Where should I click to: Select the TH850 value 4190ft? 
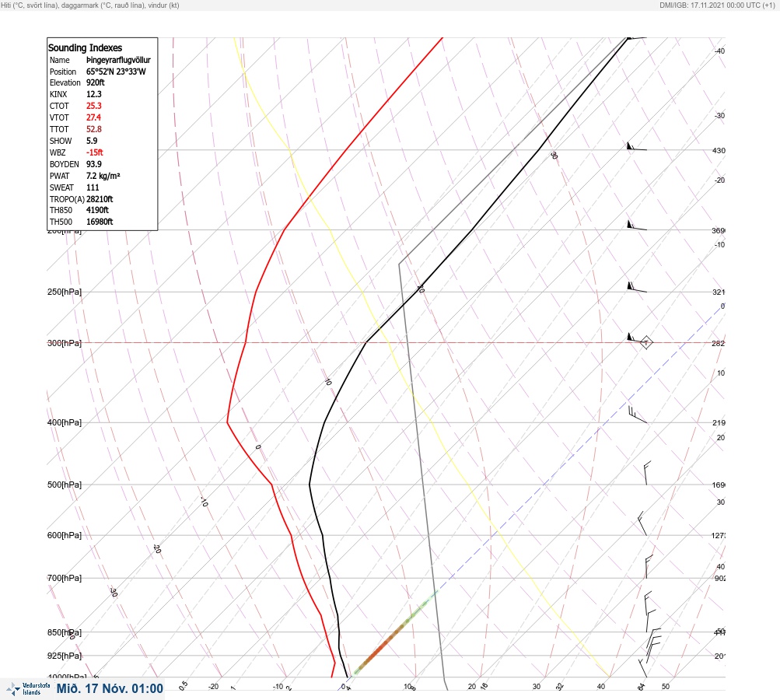pos(97,210)
